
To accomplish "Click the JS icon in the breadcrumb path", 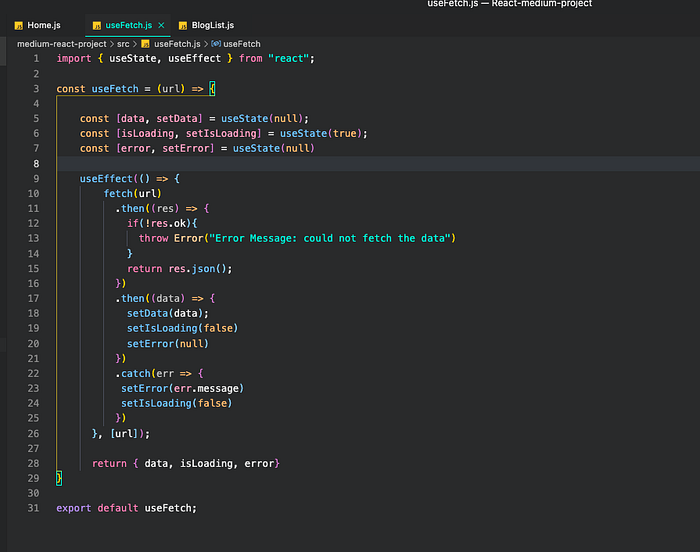I will tap(145, 44).
